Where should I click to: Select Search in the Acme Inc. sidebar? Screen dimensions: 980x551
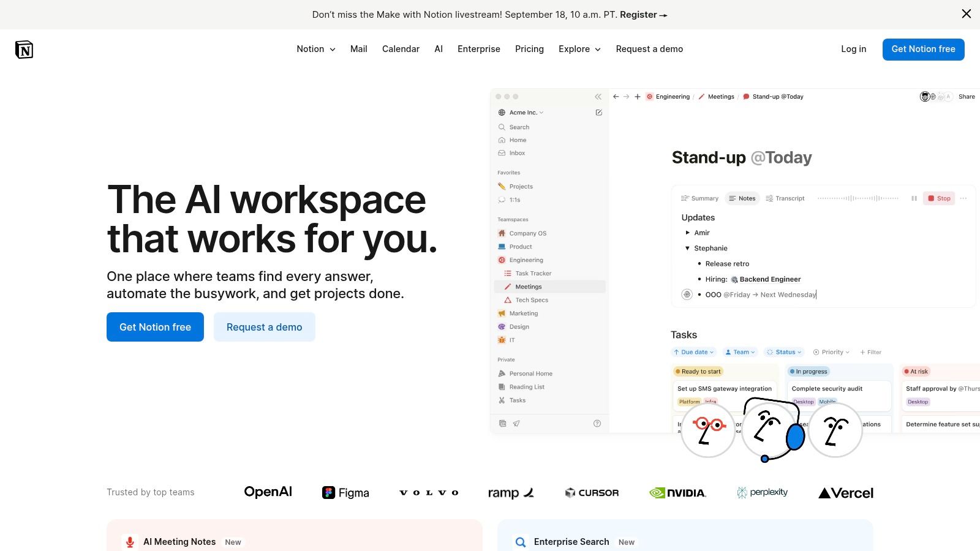pyautogui.click(x=519, y=127)
